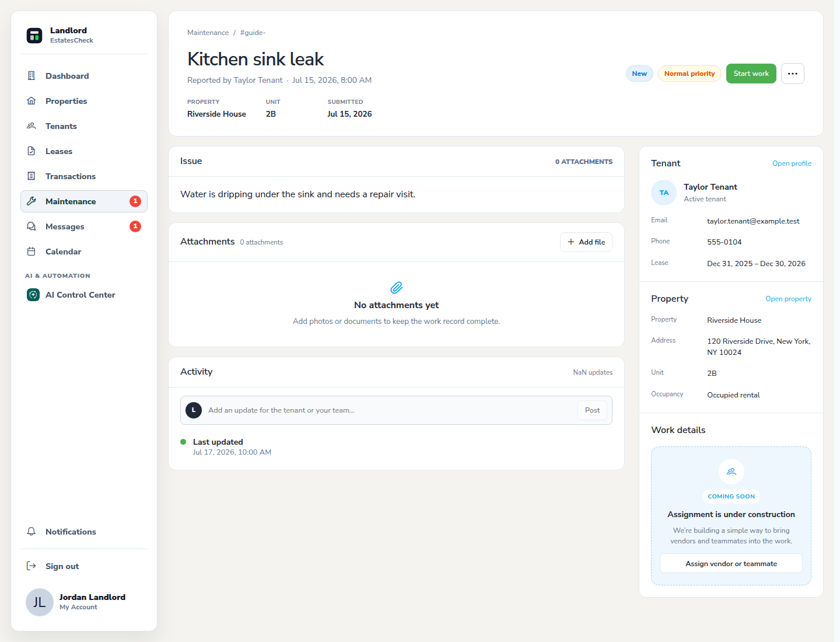Open the Leases page
This screenshot has height=642, width=840.
84,151
